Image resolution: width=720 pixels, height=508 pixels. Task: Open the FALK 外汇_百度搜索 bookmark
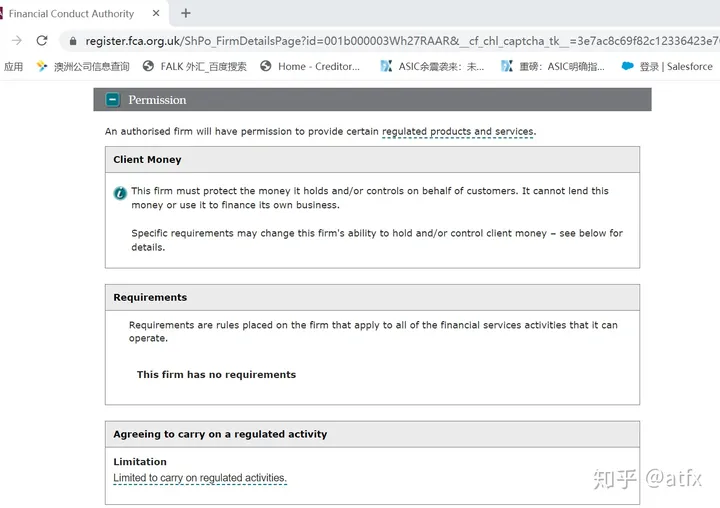(x=195, y=67)
